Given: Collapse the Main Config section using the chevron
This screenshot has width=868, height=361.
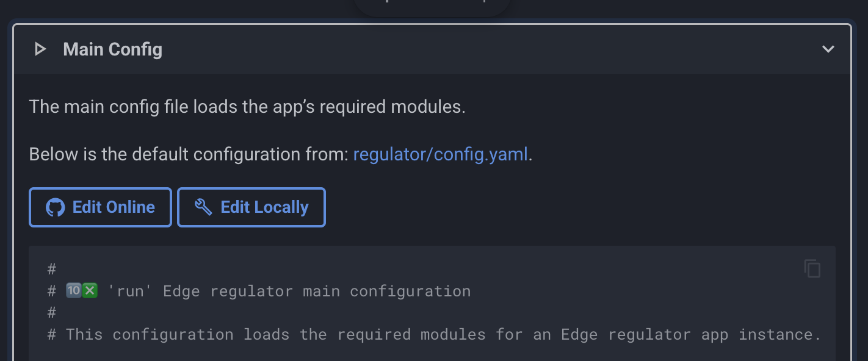Looking at the screenshot, I should click(828, 49).
